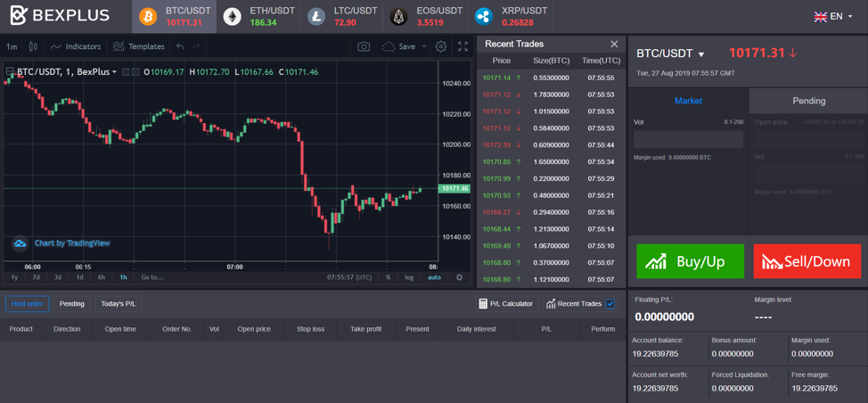Open the Indicators menu

pos(75,46)
